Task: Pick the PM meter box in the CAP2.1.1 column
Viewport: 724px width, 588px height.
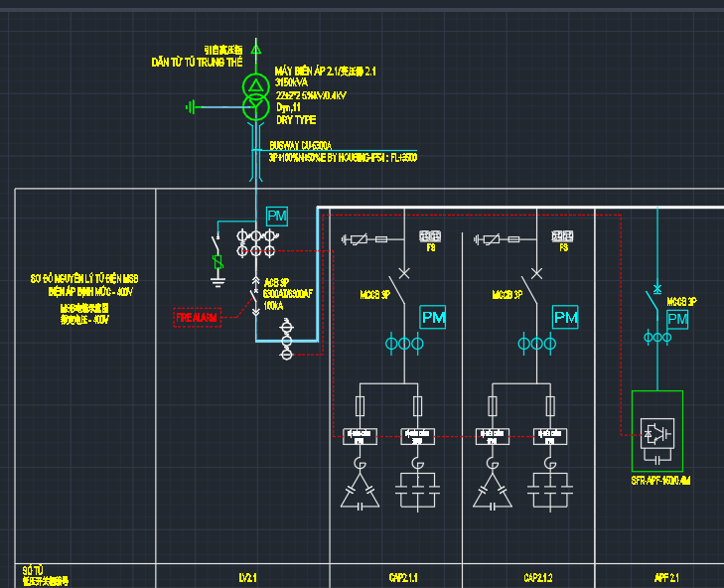Action: (433, 318)
